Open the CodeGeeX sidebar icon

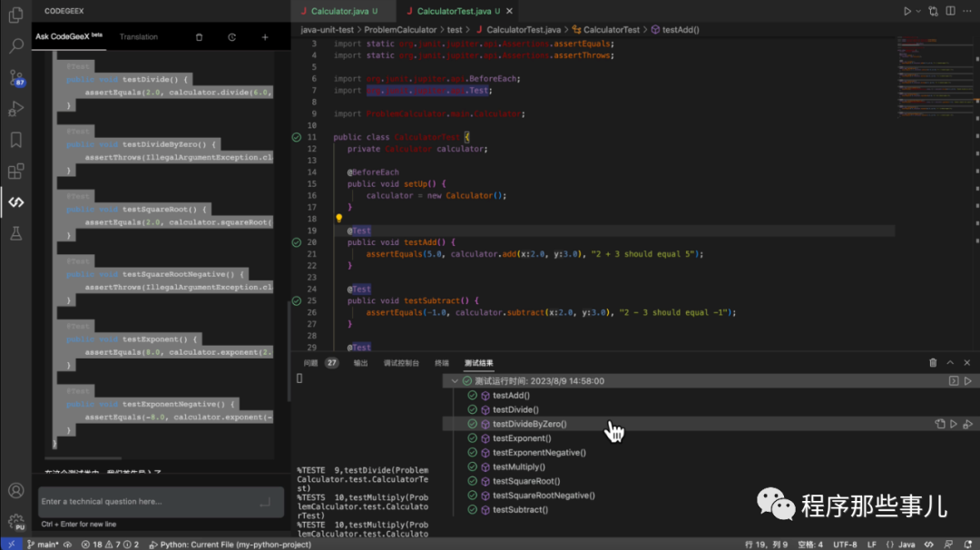[15, 201]
